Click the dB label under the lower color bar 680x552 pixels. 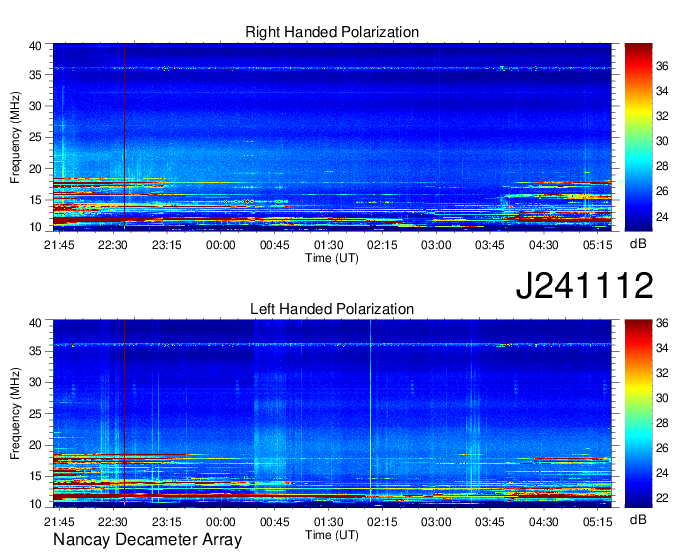tap(638, 519)
